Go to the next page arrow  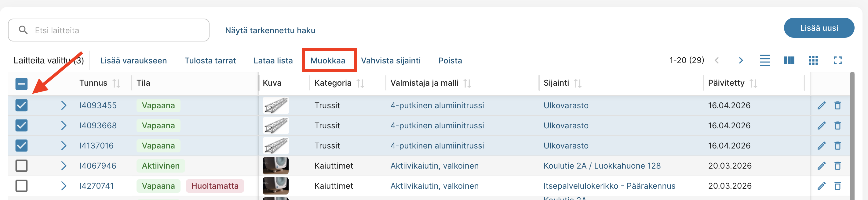pyautogui.click(x=741, y=60)
